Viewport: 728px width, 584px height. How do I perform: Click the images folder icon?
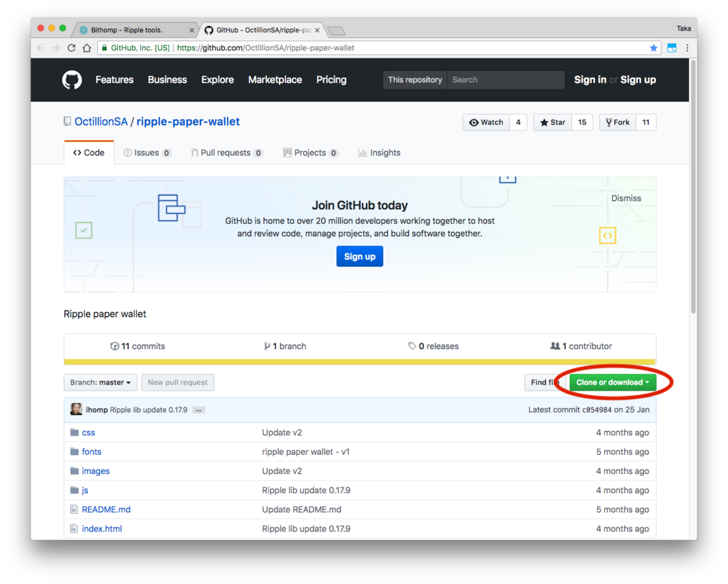pos(74,471)
